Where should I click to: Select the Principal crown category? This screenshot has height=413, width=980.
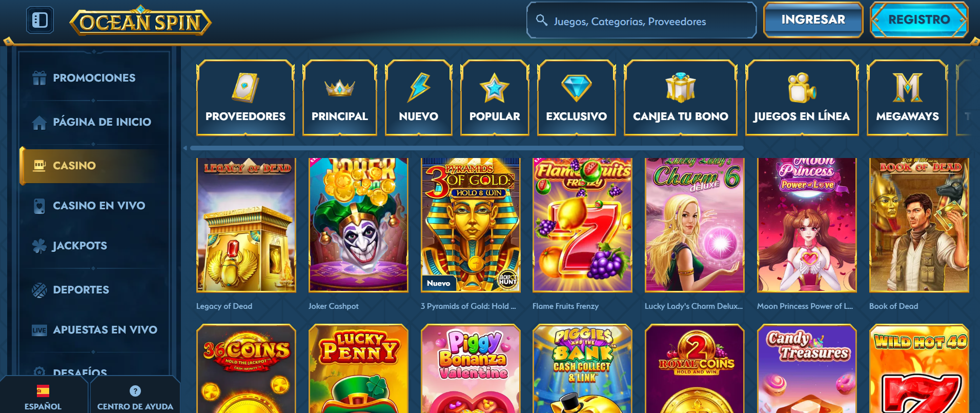340,97
